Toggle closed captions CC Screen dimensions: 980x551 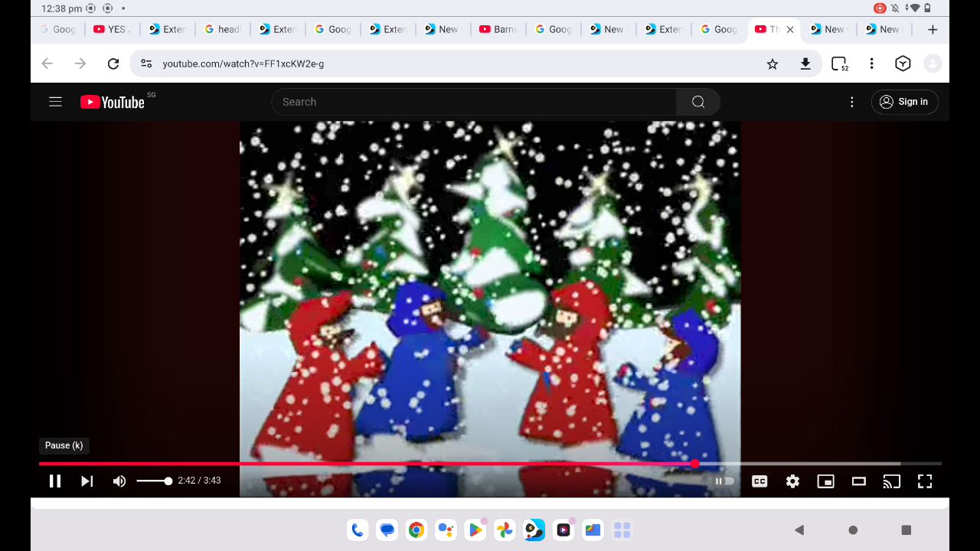(759, 481)
